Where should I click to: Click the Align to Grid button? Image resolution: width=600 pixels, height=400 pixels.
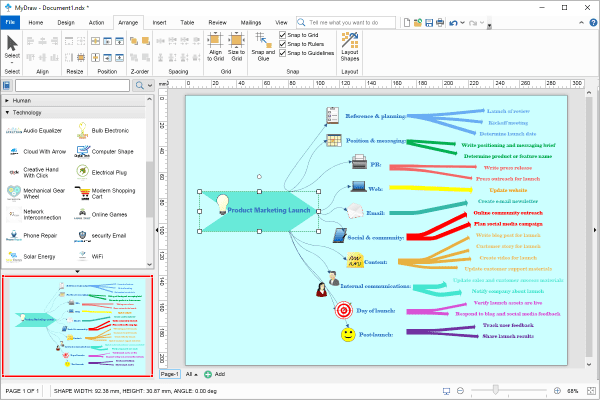click(x=215, y=47)
